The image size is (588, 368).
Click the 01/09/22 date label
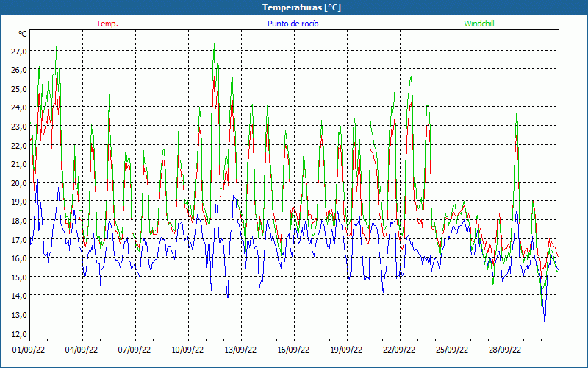tap(29, 350)
